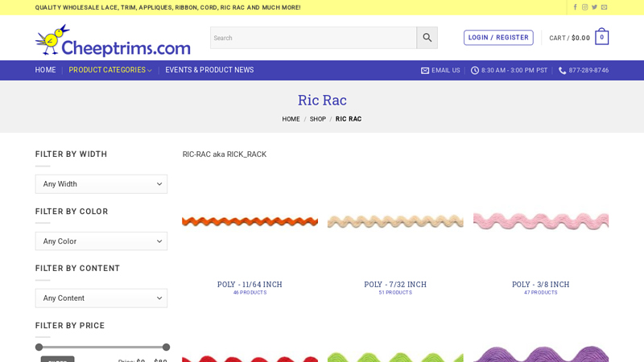This screenshot has height=362, width=644.
Task: Open the Instagram social icon
Action: (584, 7)
